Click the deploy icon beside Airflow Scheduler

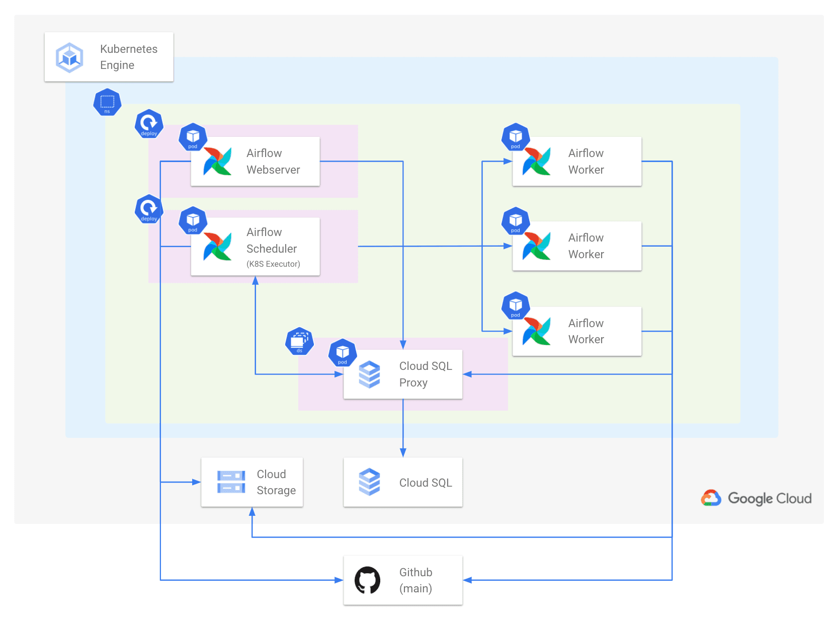coord(149,209)
